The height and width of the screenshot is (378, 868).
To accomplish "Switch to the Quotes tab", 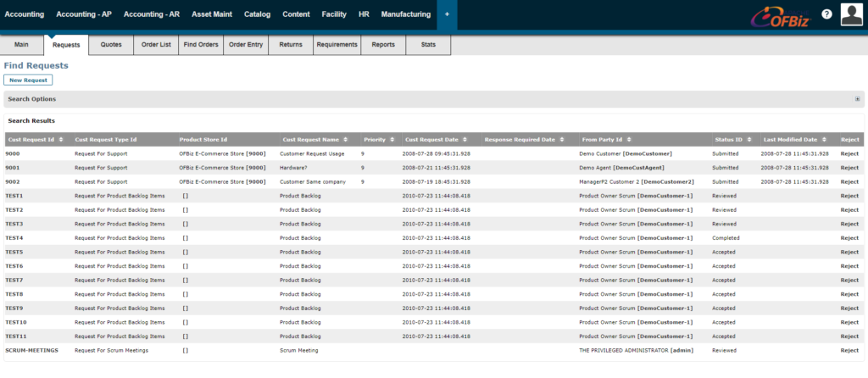I will coord(111,44).
